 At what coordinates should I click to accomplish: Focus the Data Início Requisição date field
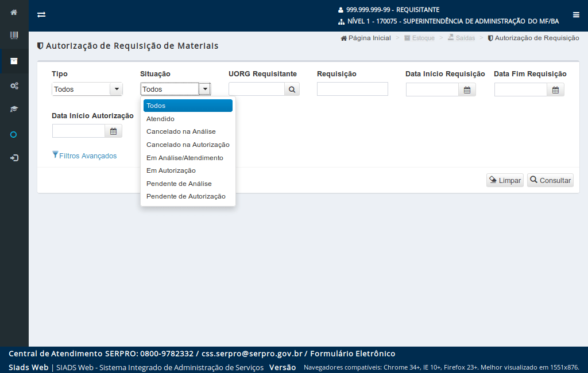point(432,90)
